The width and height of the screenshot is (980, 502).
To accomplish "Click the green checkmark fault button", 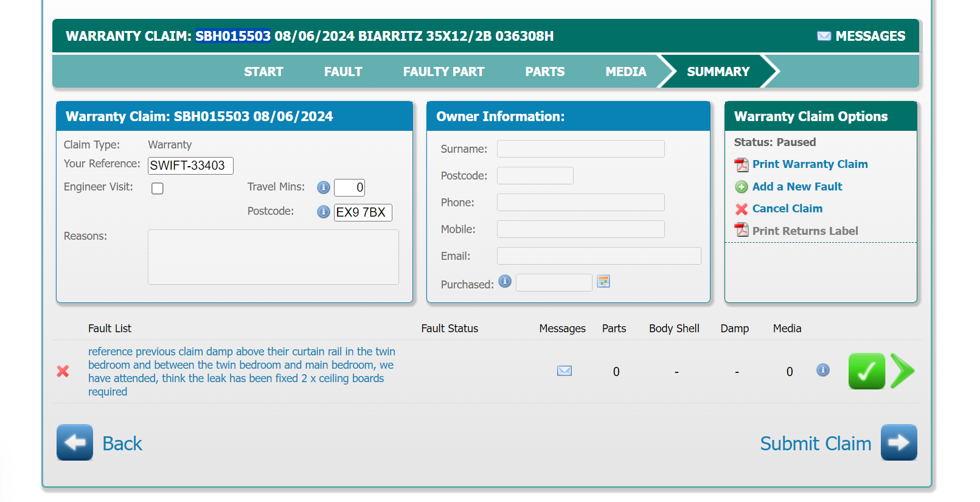I will pos(866,371).
